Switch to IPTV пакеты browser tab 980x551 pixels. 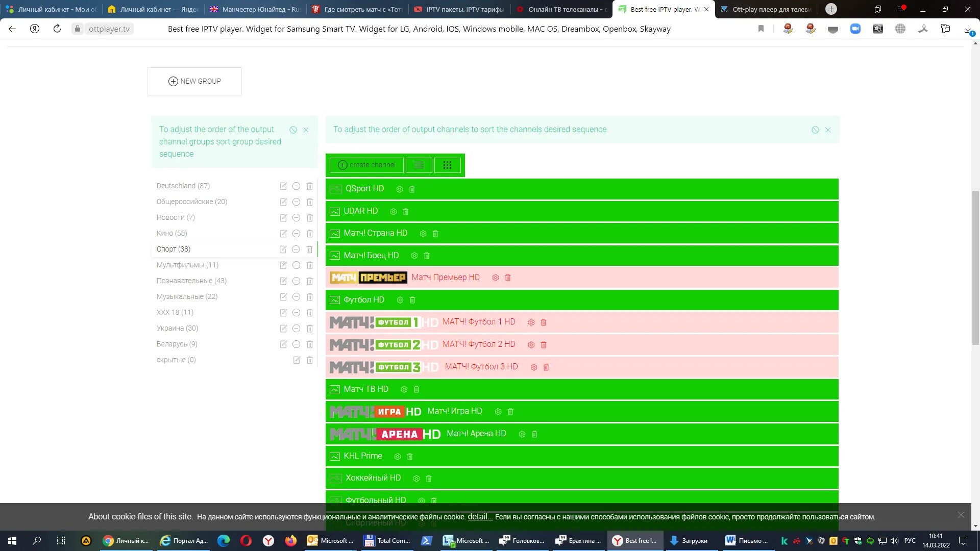(x=459, y=9)
